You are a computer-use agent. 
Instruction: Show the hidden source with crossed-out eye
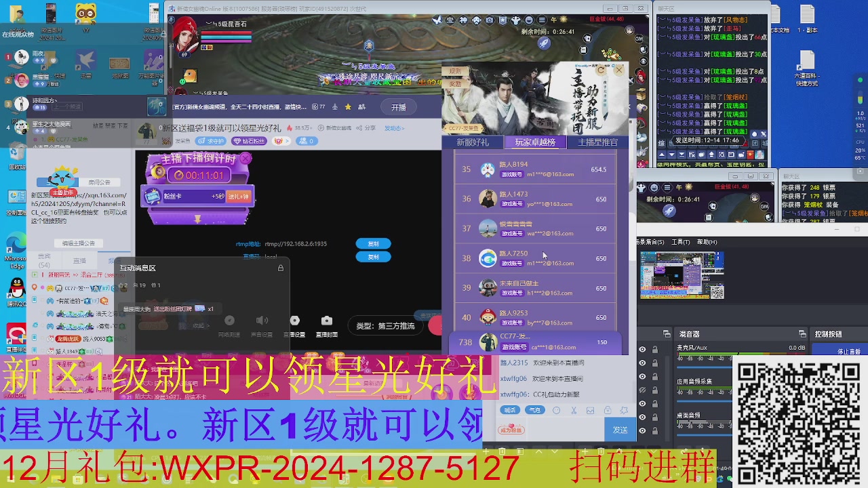point(642,390)
